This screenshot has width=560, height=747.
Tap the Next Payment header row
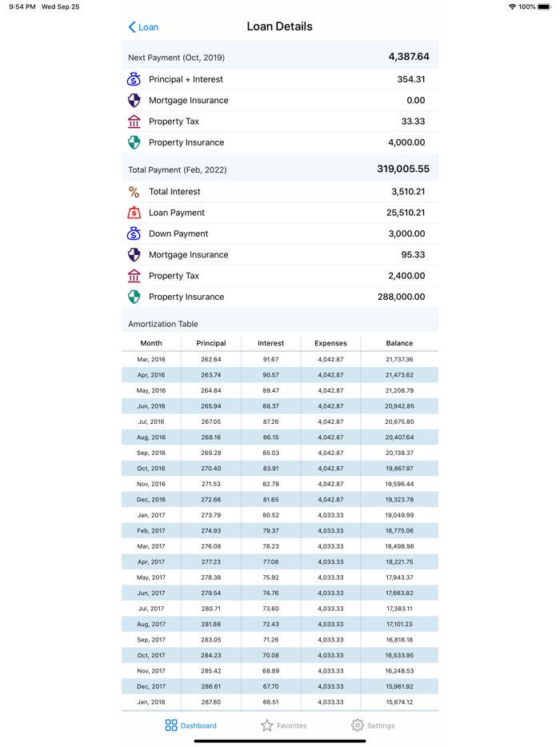[x=280, y=57]
